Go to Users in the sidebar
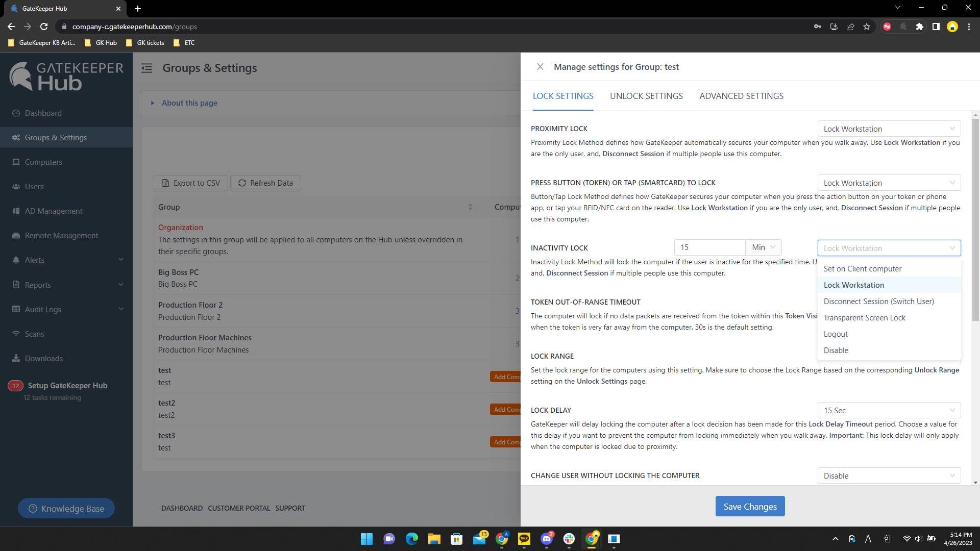This screenshot has height=551, width=980. (34, 187)
